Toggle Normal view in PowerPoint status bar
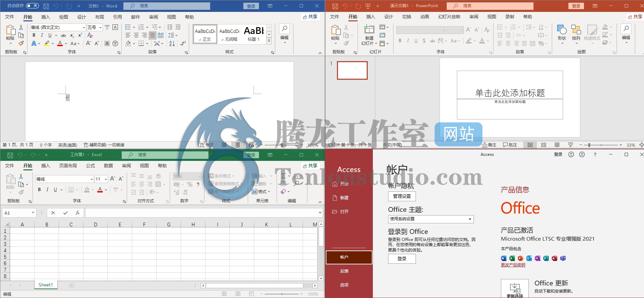This screenshot has width=644, height=298. (x=530, y=145)
